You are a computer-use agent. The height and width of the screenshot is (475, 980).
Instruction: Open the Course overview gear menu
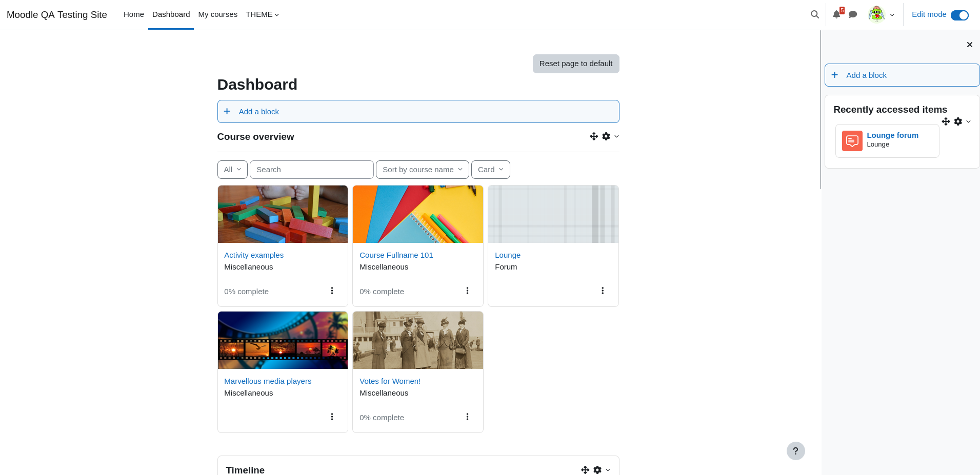pyautogui.click(x=606, y=136)
